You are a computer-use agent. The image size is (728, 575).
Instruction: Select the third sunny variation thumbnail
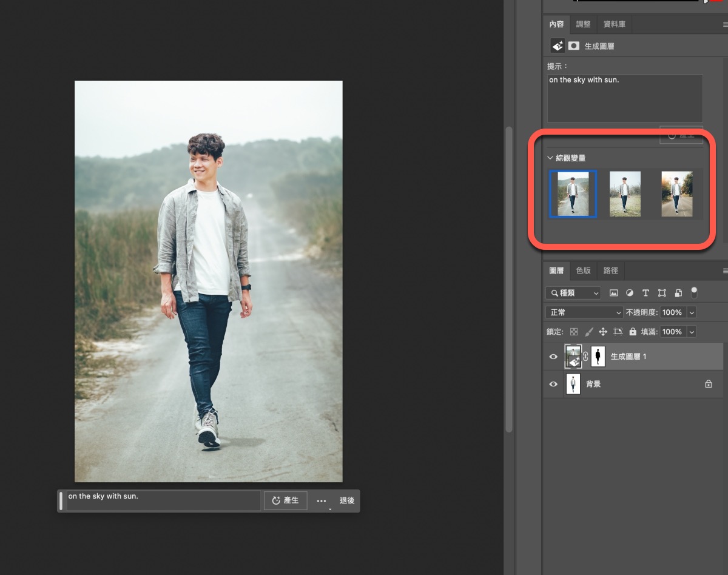[x=676, y=194]
